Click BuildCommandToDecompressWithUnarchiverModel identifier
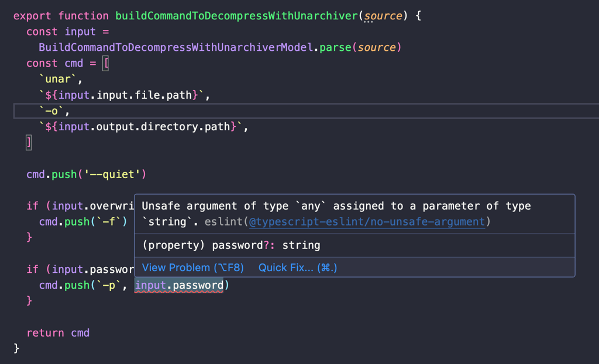The image size is (599, 364). [175, 47]
